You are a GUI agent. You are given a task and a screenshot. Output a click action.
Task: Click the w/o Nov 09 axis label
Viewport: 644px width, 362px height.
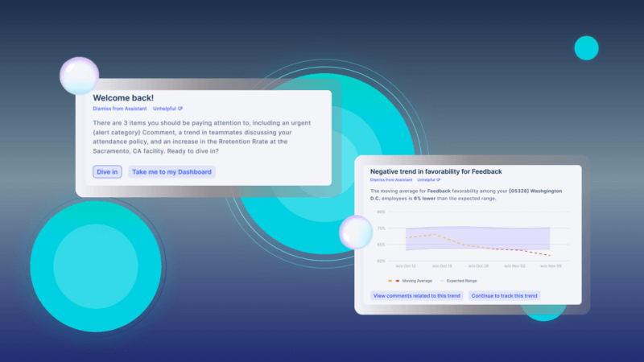click(549, 265)
